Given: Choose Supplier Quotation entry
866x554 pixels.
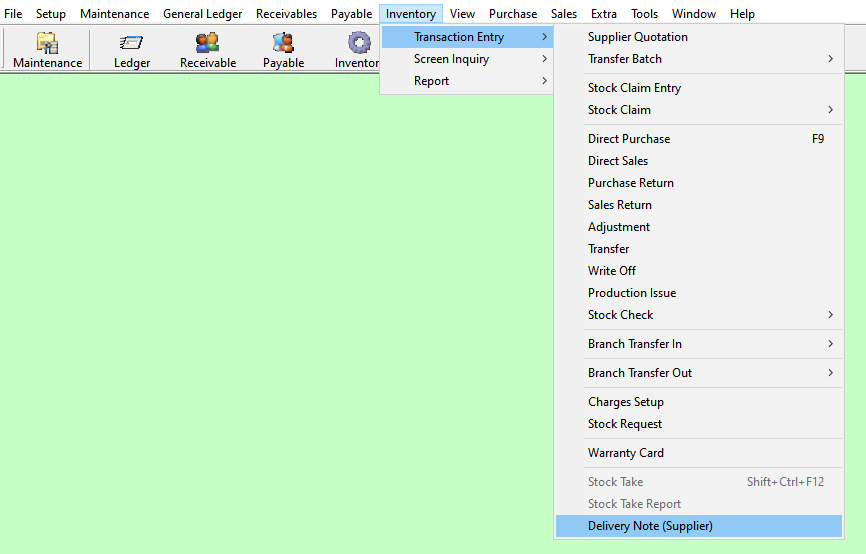Looking at the screenshot, I should 699,37.
